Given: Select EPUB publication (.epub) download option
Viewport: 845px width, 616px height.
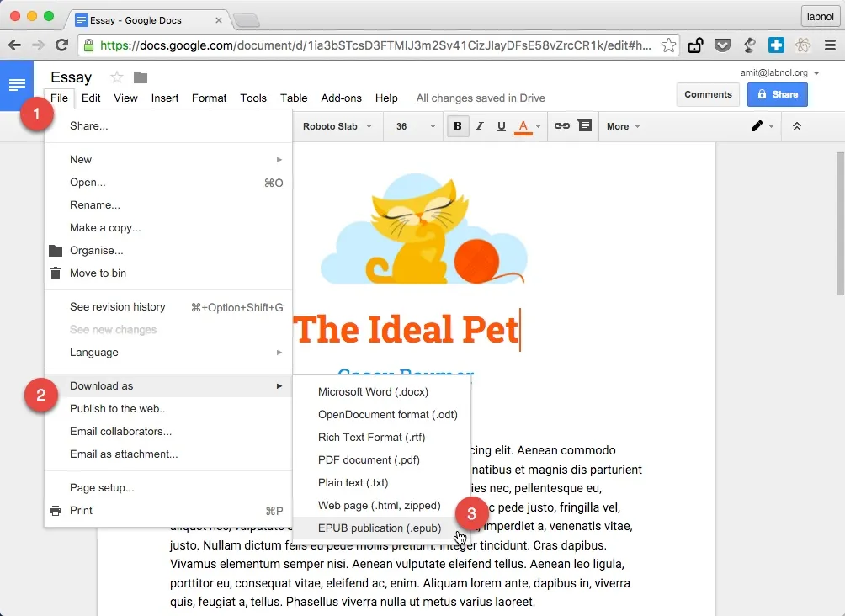Looking at the screenshot, I should (x=379, y=528).
